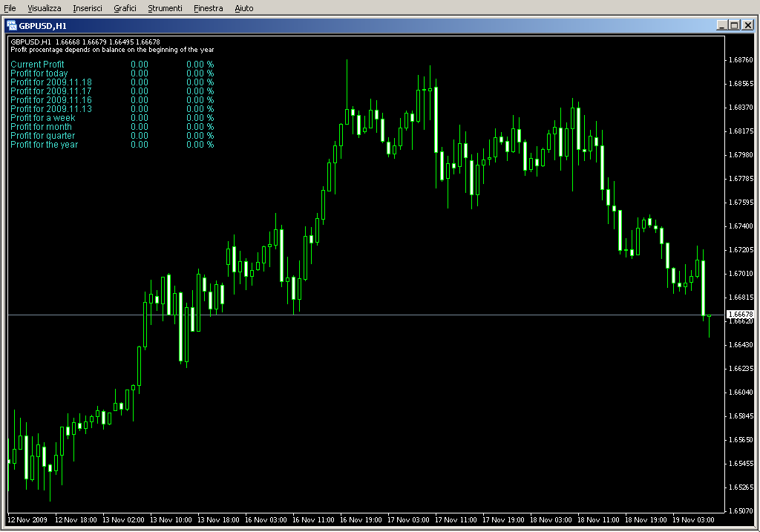Click the 'Profit for quarter' label
The height and width of the screenshot is (532, 760).
pos(42,136)
